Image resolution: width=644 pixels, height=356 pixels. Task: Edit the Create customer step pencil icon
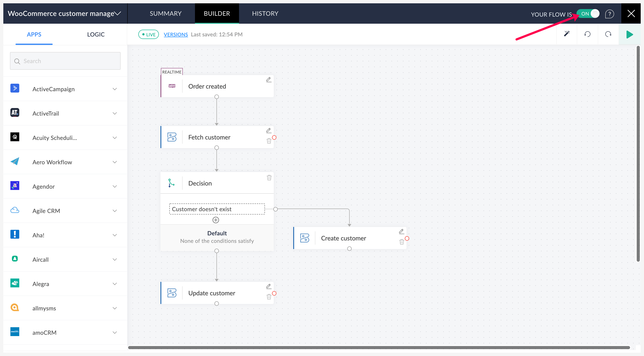coord(401,231)
